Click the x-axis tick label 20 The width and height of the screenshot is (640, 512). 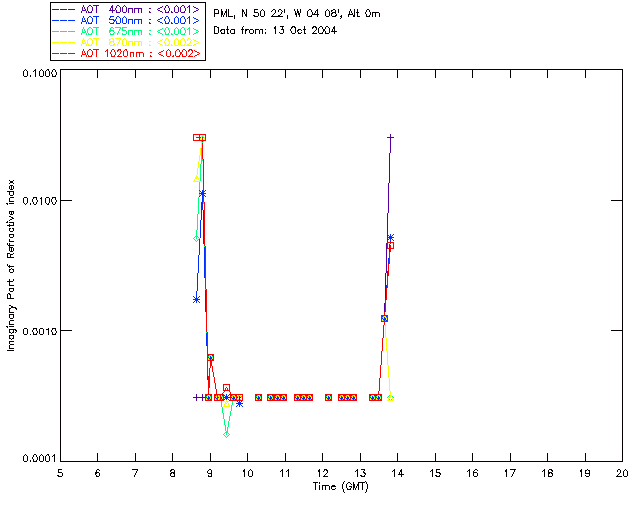click(x=622, y=473)
